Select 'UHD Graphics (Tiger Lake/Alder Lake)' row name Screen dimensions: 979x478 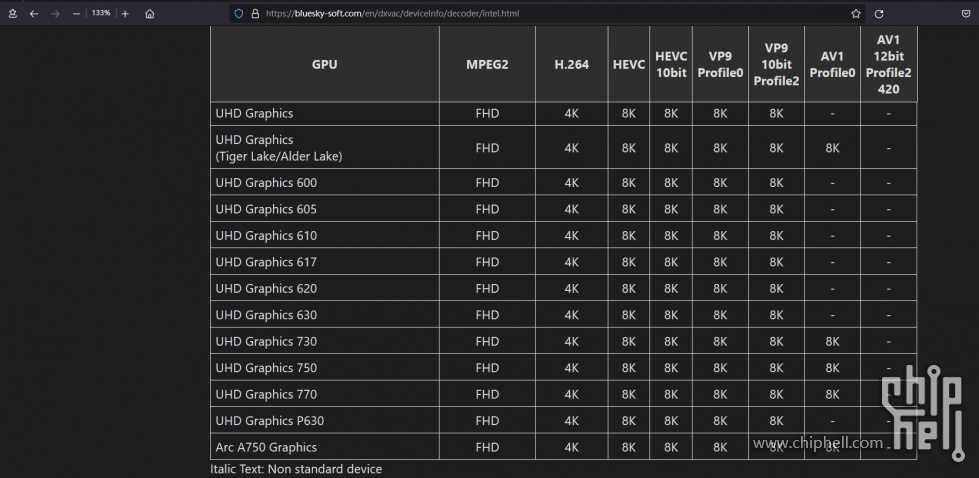[x=278, y=148]
